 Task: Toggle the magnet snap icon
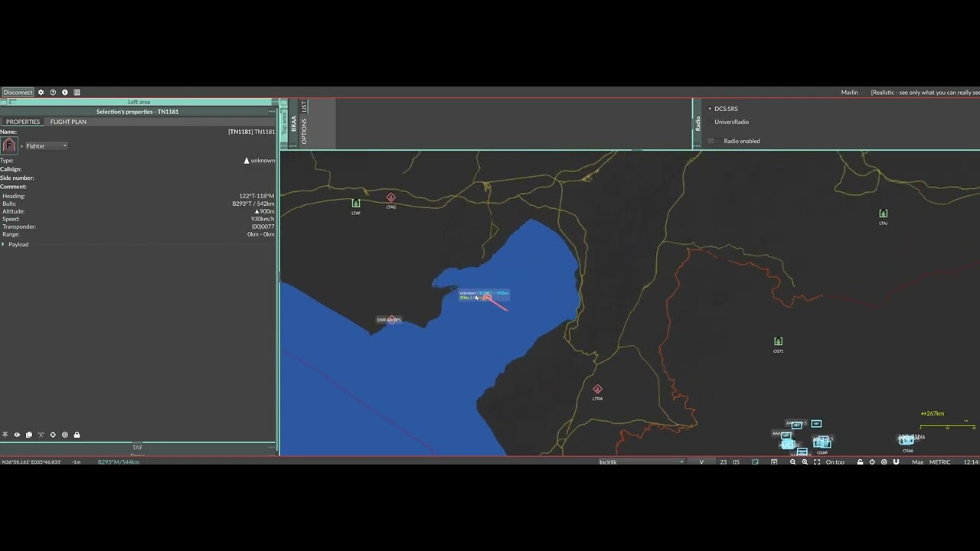click(896, 462)
